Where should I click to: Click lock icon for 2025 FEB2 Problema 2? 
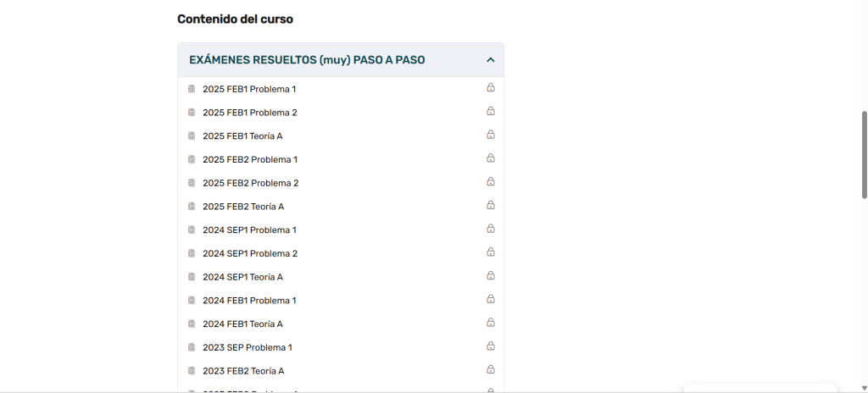tap(491, 182)
